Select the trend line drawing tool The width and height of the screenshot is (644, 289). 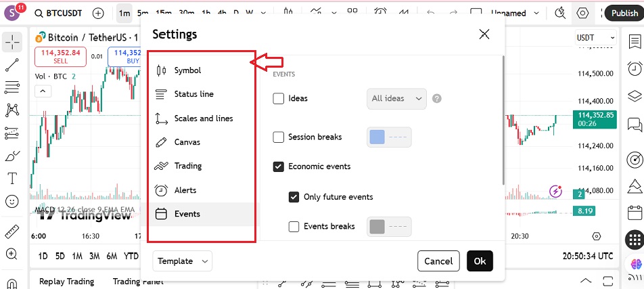tap(12, 65)
